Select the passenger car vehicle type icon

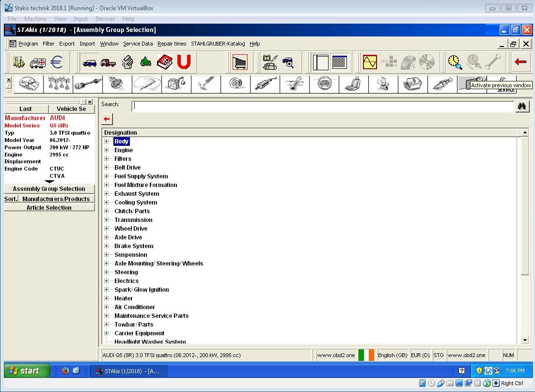[90, 62]
